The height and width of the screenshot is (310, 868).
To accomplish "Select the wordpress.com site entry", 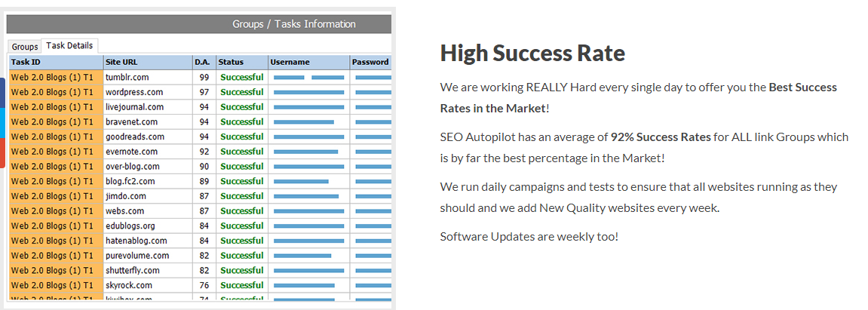I will tap(134, 92).
